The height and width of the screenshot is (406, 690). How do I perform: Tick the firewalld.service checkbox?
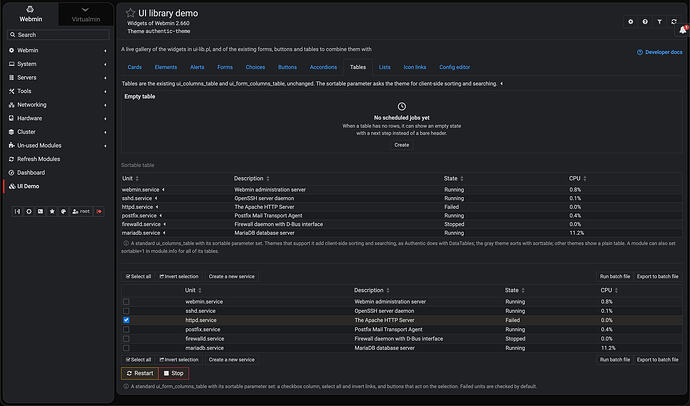coord(126,339)
